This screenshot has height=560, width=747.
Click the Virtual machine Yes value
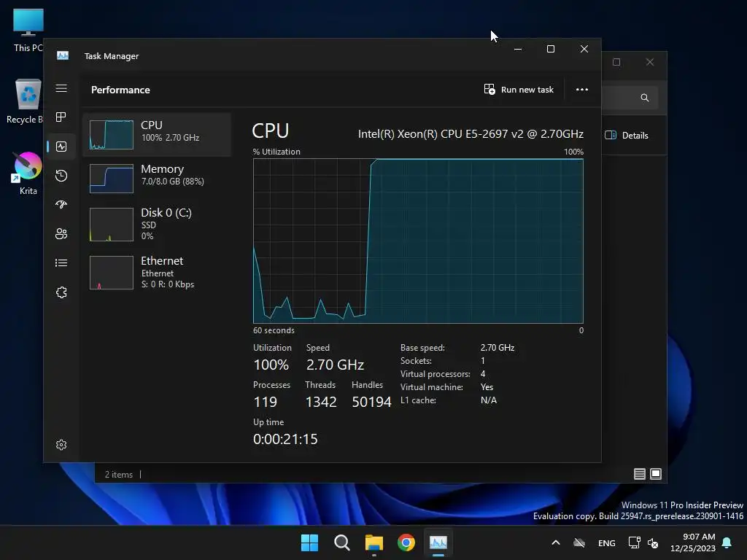click(487, 387)
